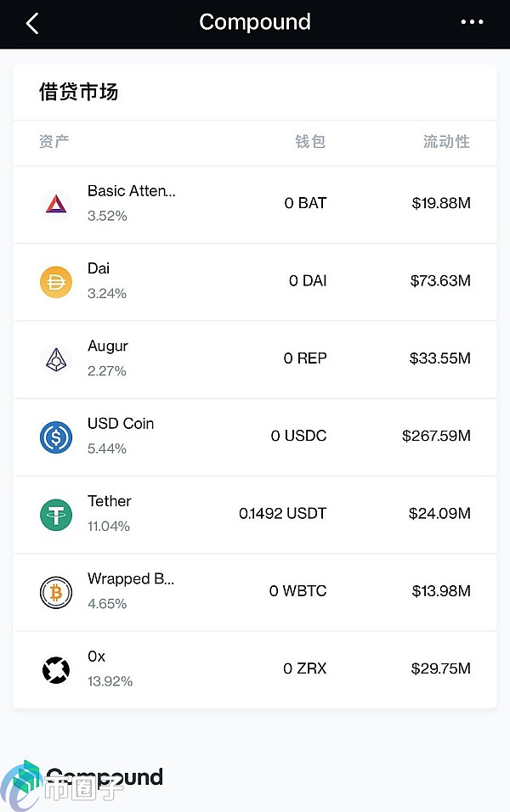Click the Wrapped Bitcoin icon
This screenshot has height=812, width=510.
tap(56, 592)
